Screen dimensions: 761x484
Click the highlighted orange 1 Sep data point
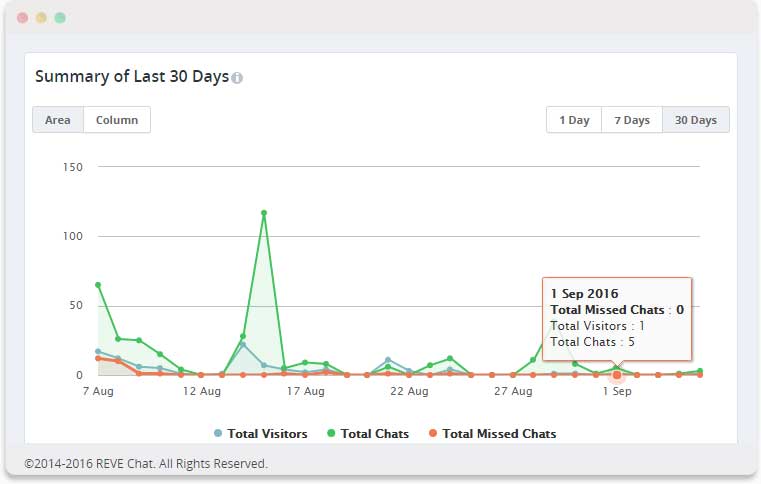click(x=617, y=375)
